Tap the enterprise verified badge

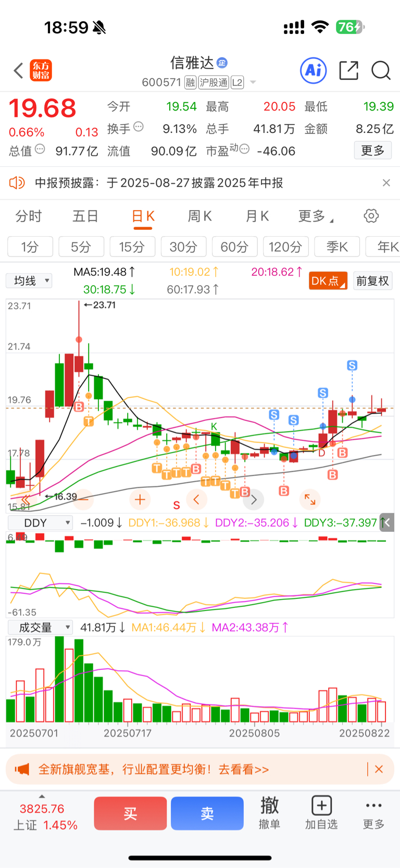222,63
